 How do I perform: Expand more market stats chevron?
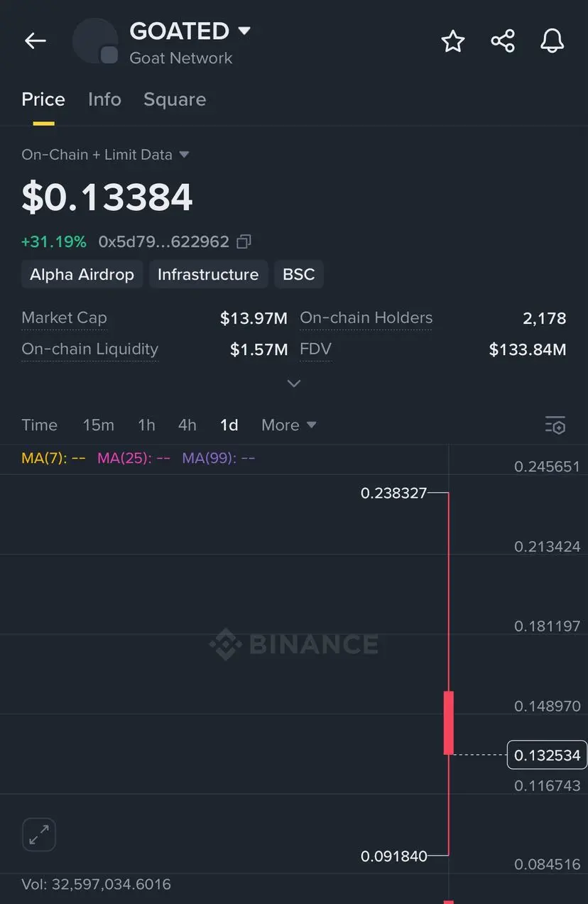point(293,383)
